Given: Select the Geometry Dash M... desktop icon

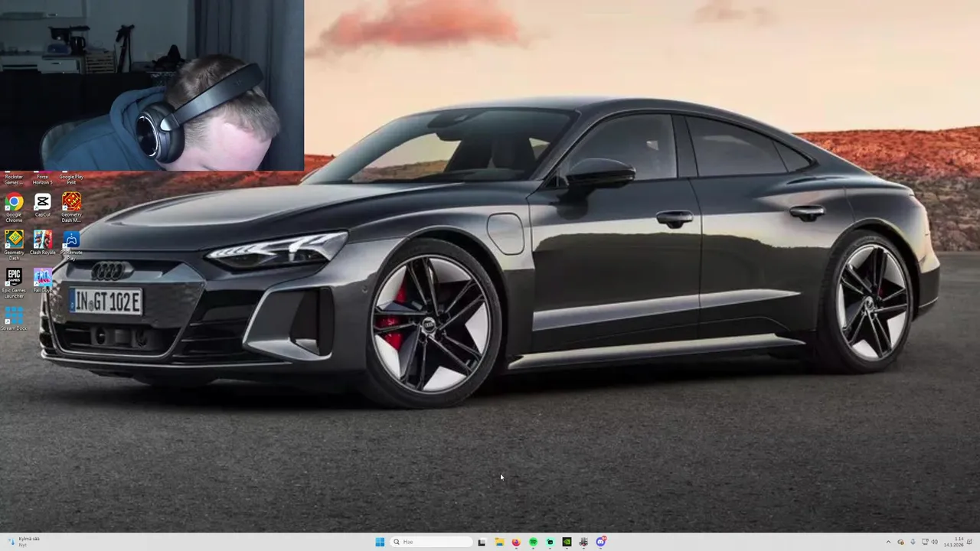Looking at the screenshot, I should click(x=71, y=207).
